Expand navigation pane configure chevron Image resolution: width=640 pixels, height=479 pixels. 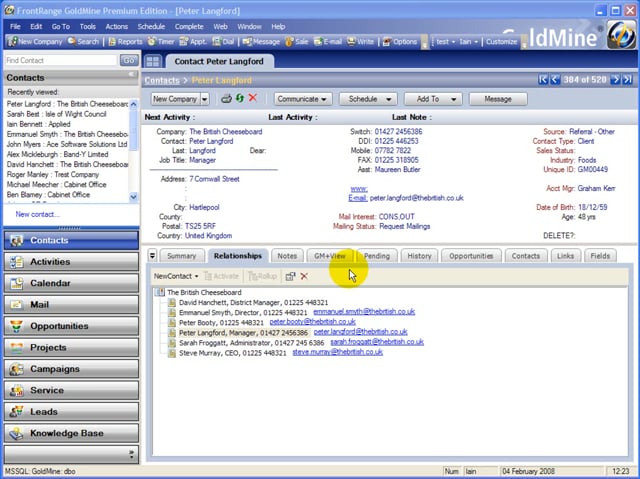click(x=131, y=454)
